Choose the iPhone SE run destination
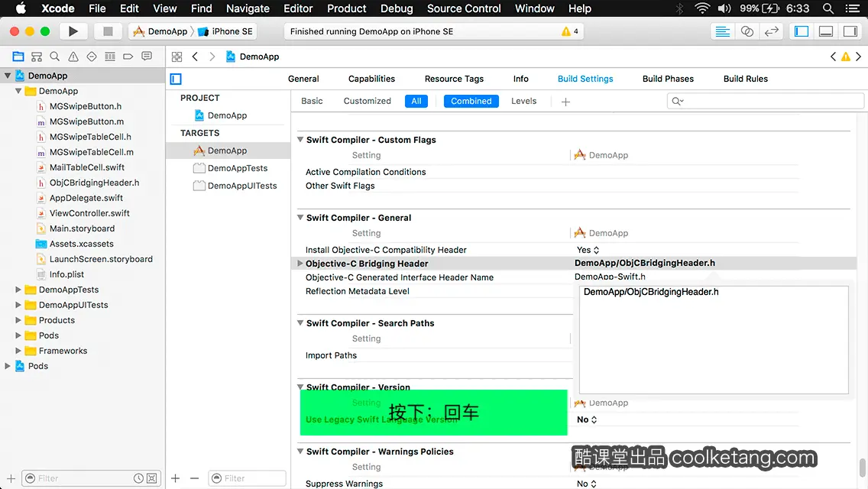Screen dimensions: 868x489 pyautogui.click(x=225, y=31)
